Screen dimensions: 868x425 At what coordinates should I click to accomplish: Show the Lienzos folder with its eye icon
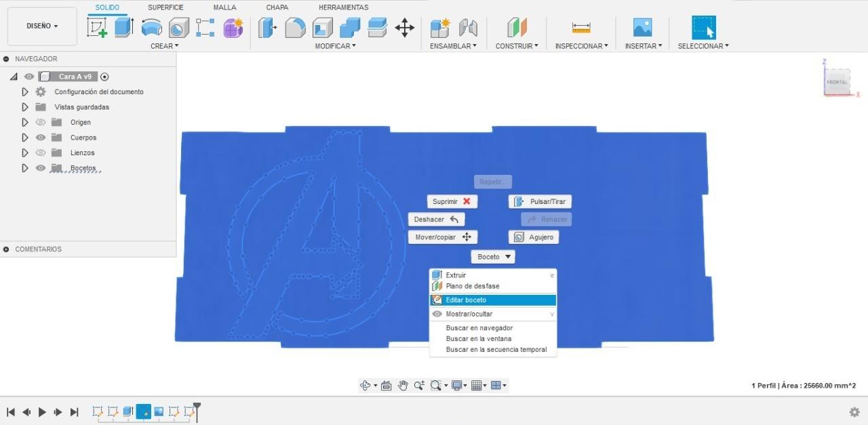point(41,153)
